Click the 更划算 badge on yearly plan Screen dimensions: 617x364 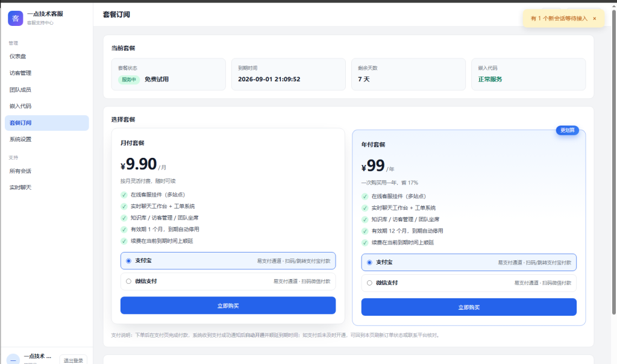point(567,130)
